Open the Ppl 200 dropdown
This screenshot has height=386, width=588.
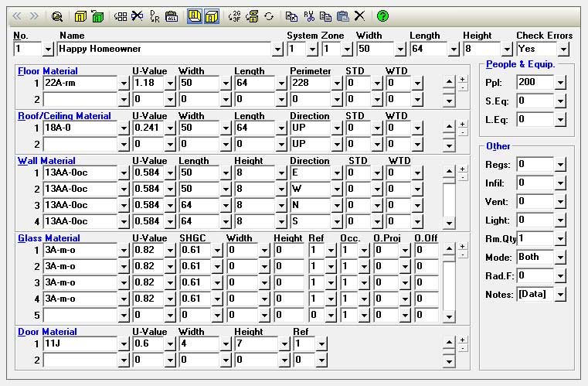point(560,82)
